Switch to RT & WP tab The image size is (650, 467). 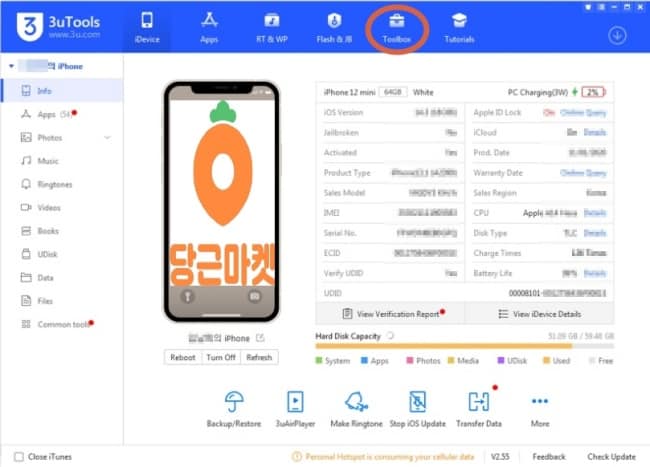[x=272, y=28]
